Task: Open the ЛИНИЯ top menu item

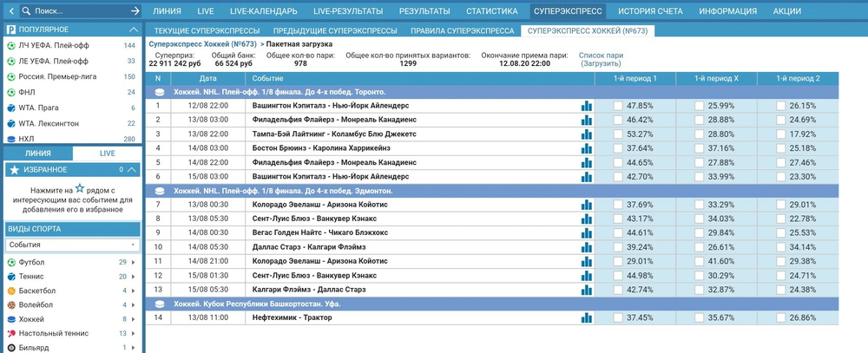Action: tap(167, 11)
